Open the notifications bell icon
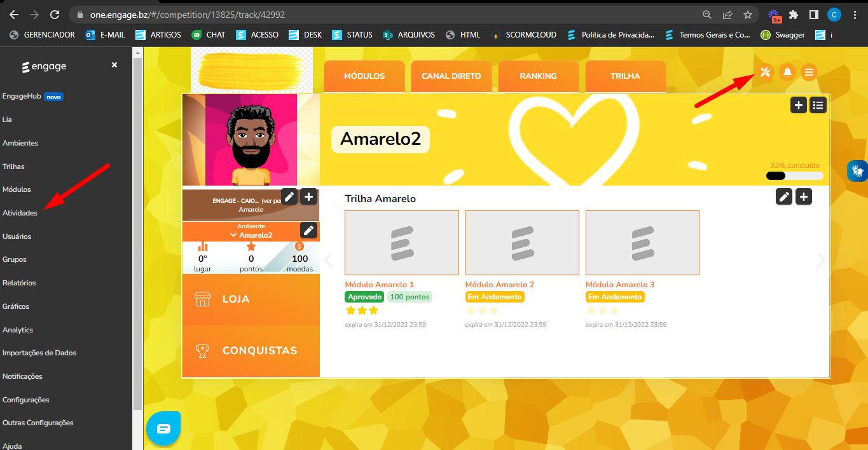Viewport: 868px width, 450px height. point(787,72)
